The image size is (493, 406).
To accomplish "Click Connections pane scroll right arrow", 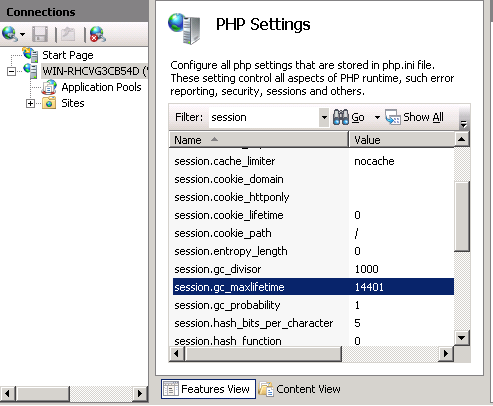I will tap(140, 394).
